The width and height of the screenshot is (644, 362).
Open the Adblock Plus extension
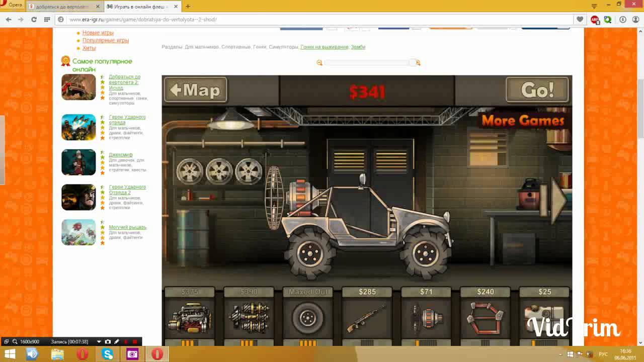[595, 20]
